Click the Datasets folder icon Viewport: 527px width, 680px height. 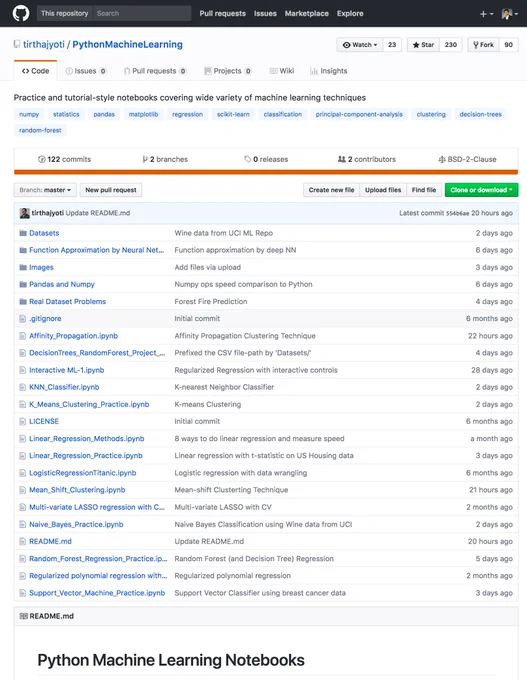click(23, 233)
